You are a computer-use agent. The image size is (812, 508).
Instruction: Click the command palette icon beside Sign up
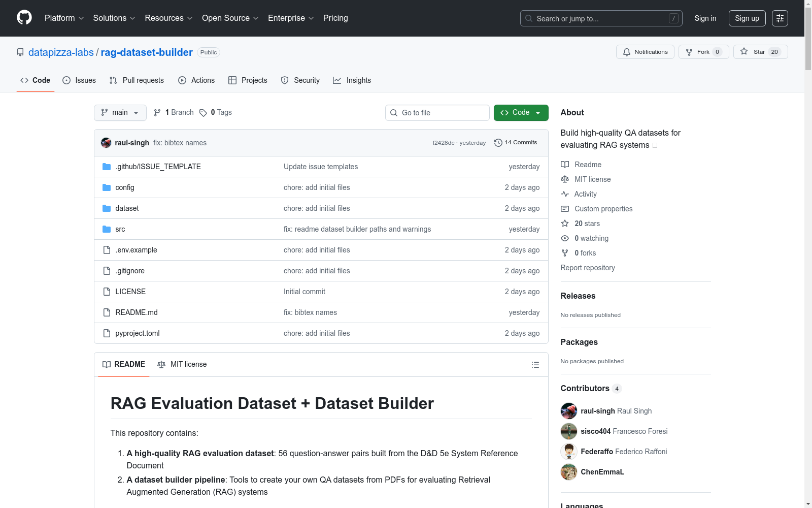[780, 18]
